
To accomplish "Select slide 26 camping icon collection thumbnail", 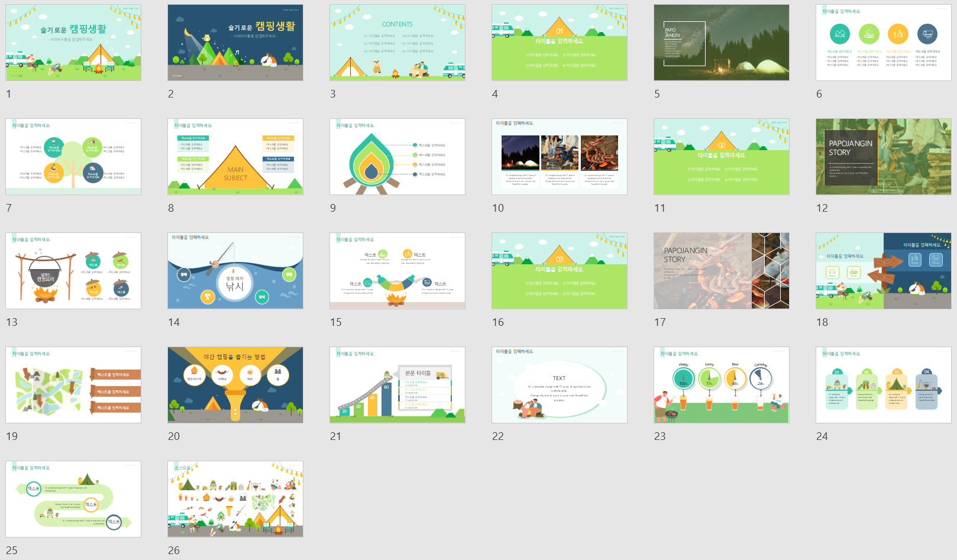I will point(235,499).
